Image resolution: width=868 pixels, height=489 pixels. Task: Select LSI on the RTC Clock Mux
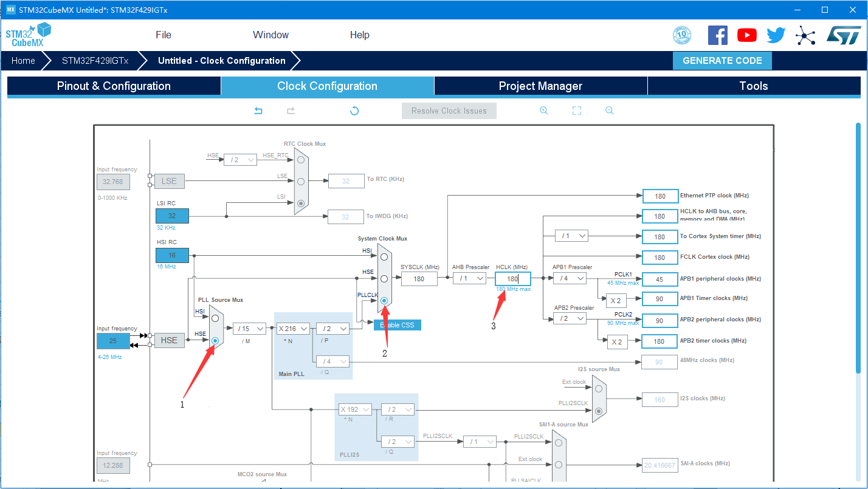coord(300,203)
